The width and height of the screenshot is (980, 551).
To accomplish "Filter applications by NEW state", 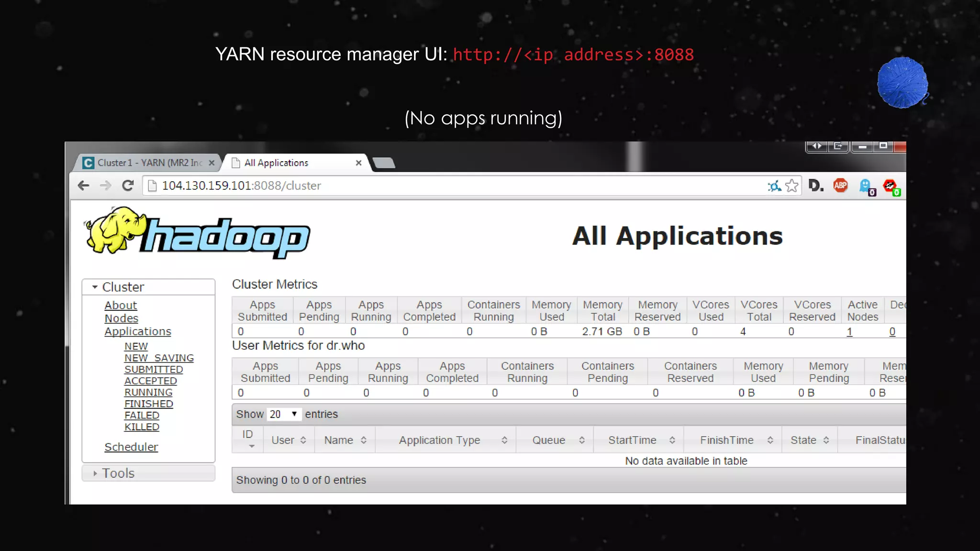I will tap(136, 346).
